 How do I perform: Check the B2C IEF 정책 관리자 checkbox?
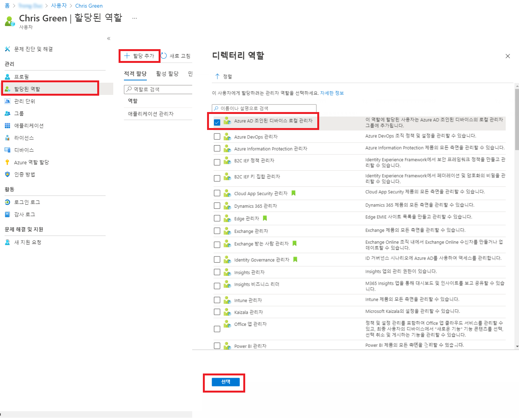click(x=217, y=162)
